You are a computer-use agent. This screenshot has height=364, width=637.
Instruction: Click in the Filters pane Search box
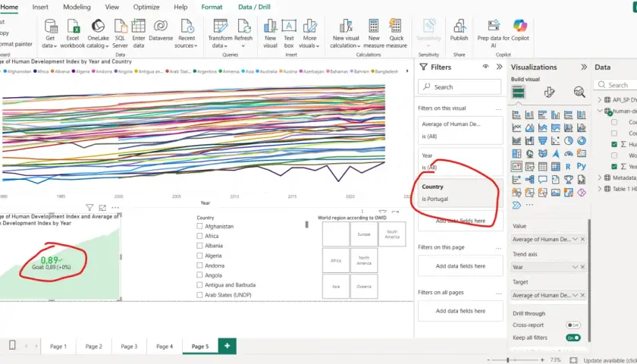pos(460,87)
